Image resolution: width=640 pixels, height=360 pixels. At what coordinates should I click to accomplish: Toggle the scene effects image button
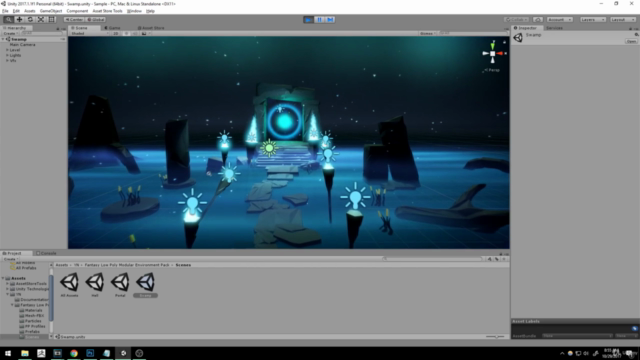click(144, 33)
